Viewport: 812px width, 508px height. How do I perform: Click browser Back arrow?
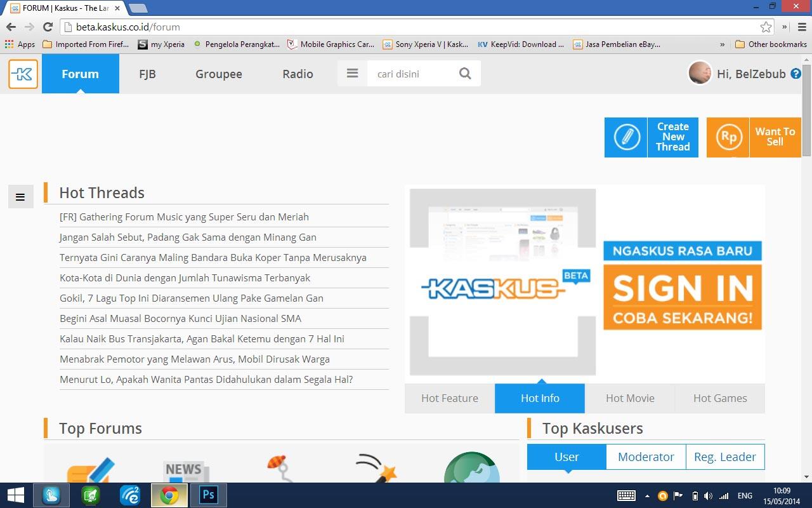[x=11, y=27]
